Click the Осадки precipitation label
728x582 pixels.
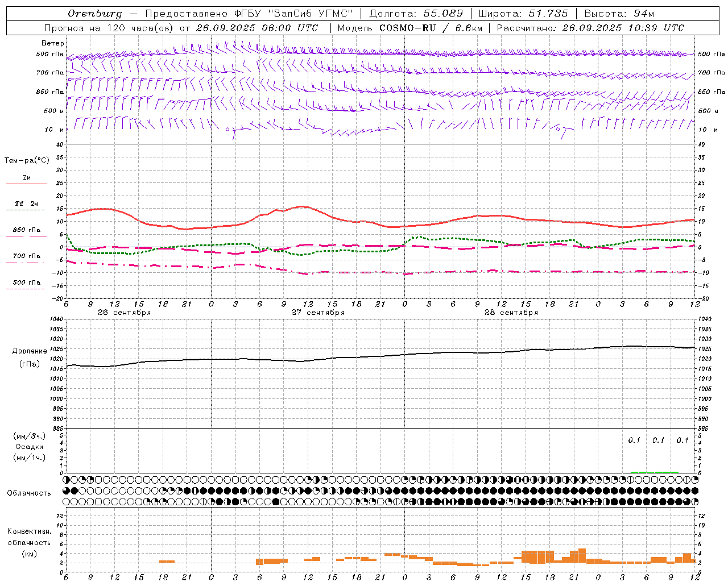click(30, 447)
